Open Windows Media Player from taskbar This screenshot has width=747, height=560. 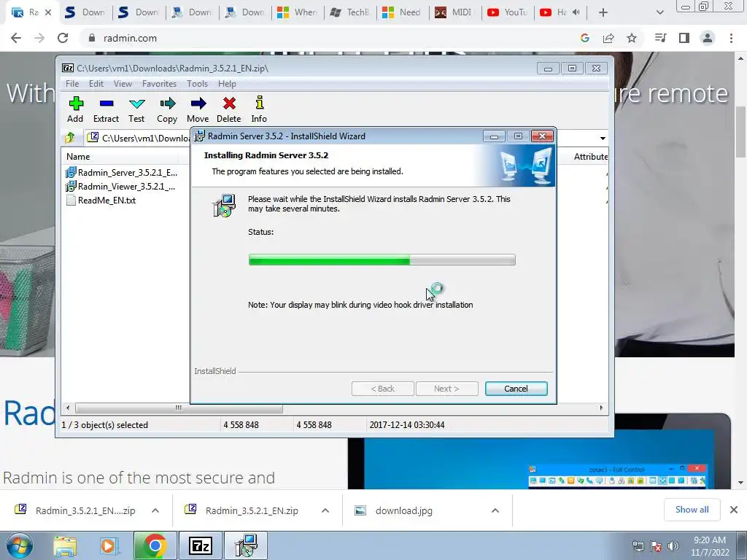108,545
